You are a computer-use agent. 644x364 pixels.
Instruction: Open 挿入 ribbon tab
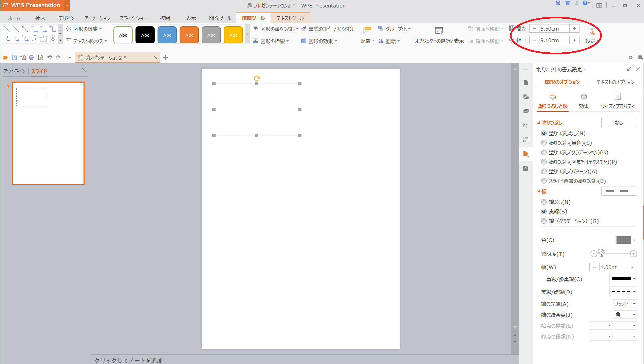[x=40, y=18]
